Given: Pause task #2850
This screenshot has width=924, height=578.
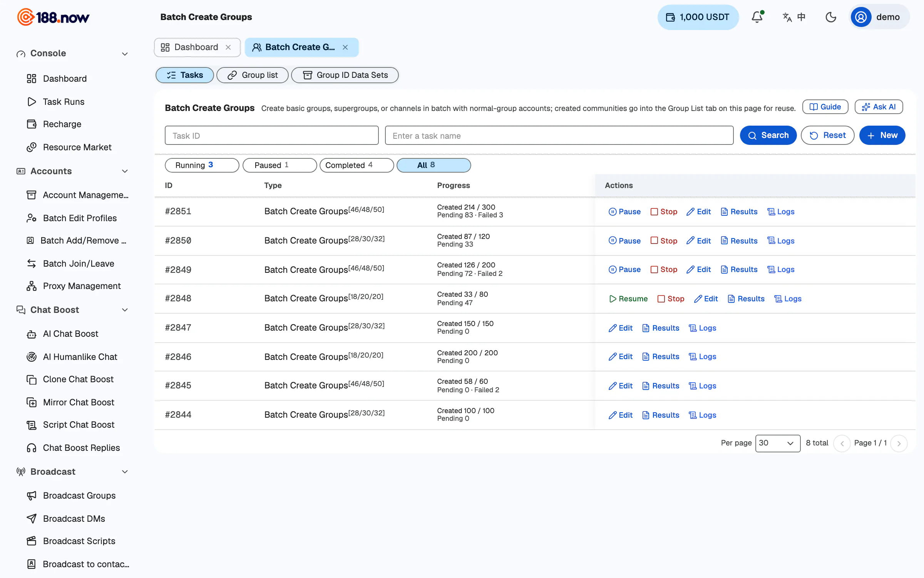Looking at the screenshot, I should pyautogui.click(x=624, y=241).
